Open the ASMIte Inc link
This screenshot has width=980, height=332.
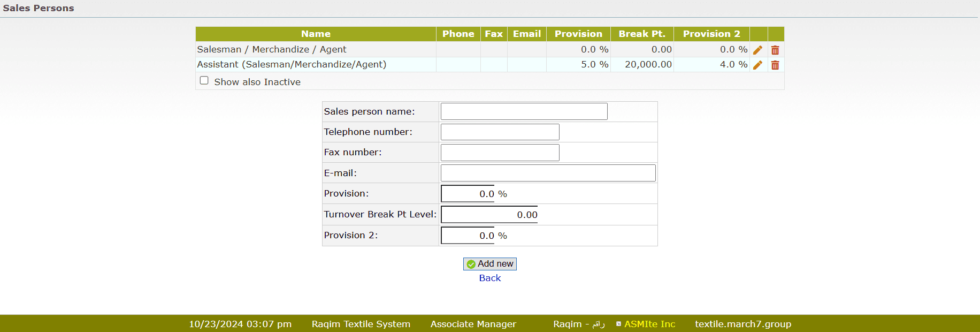[649, 324]
